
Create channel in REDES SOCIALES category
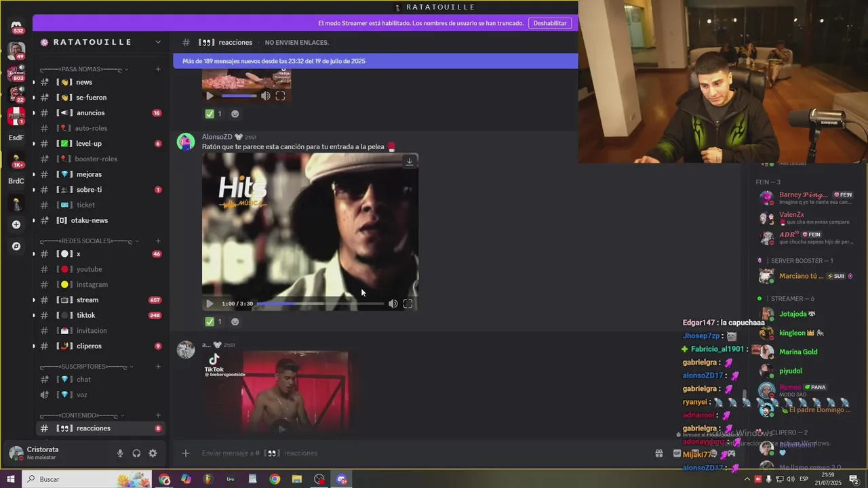pos(158,241)
